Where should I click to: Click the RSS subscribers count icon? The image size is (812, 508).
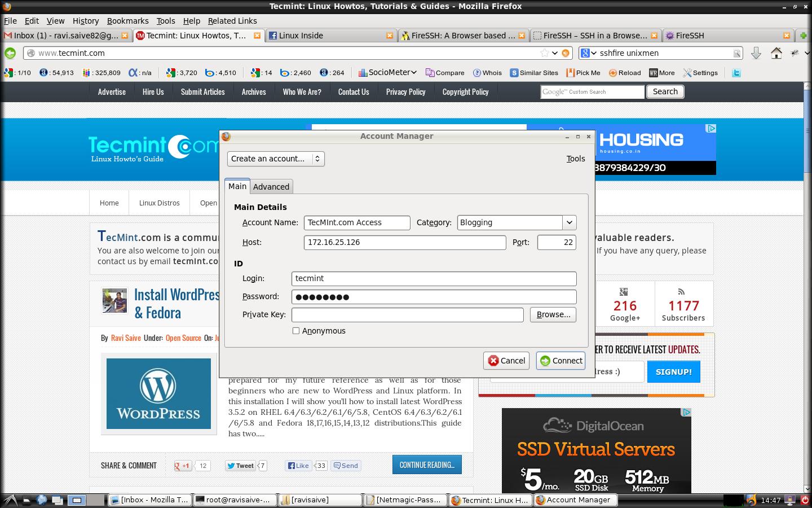pos(681,292)
